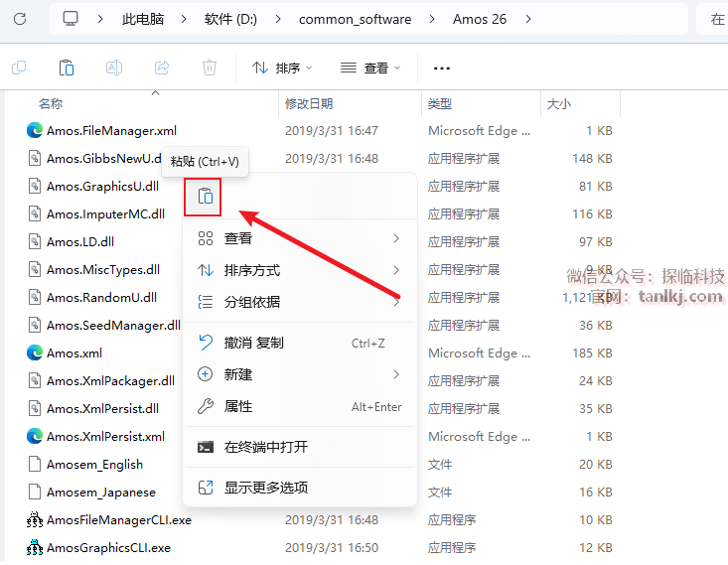
Task: Click the share icon in the toolbar
Action: tap(162, 68)
